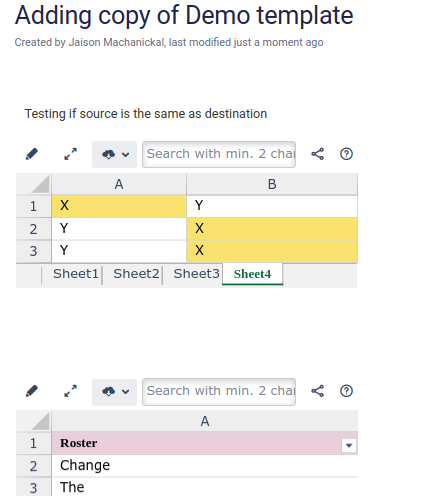Click the share icon of second spreadsheet
Image resolution: width=434 pixels, height=496 pixels.
[317, 391]
